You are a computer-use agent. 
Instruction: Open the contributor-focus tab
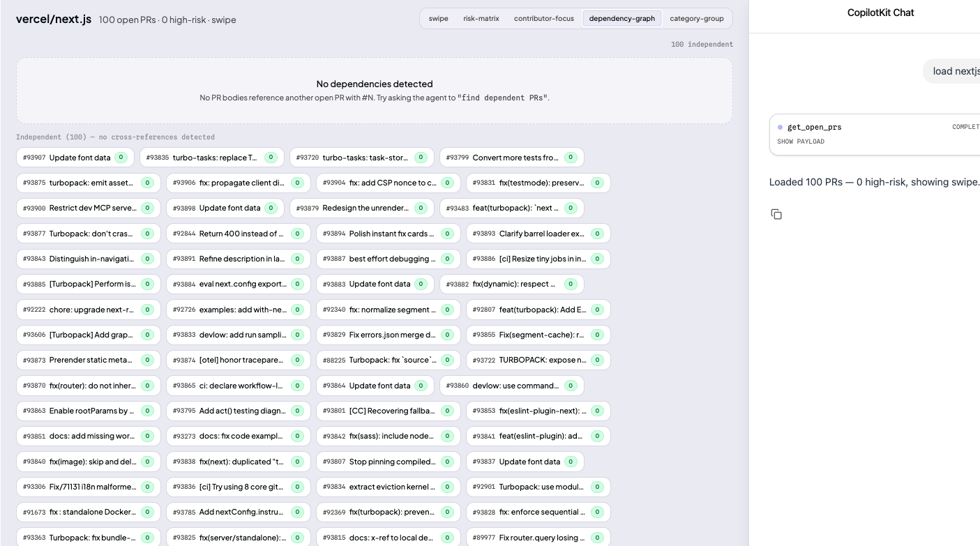pyautogui.click(x=544, y=19)
